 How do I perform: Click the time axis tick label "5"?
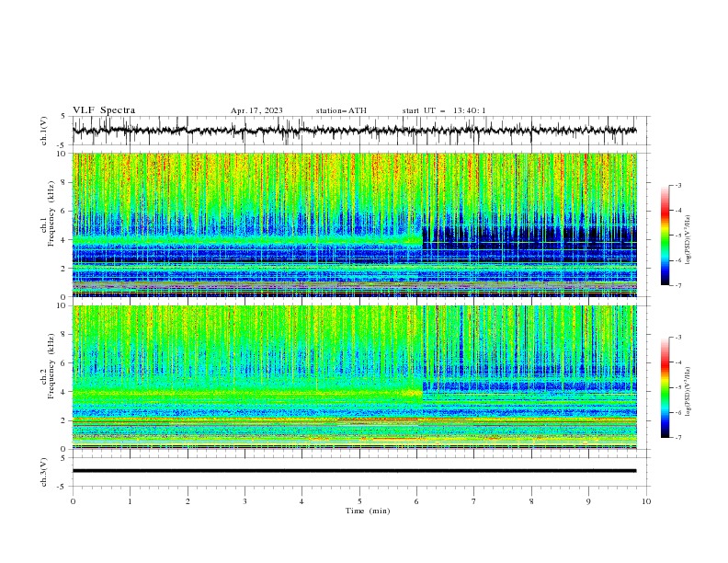point(359,501)
